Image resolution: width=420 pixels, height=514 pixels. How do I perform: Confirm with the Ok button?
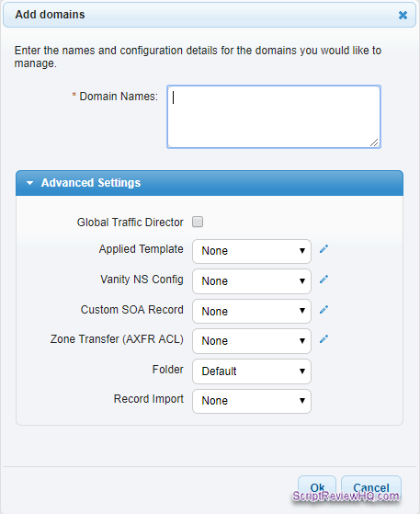(317, 487)
